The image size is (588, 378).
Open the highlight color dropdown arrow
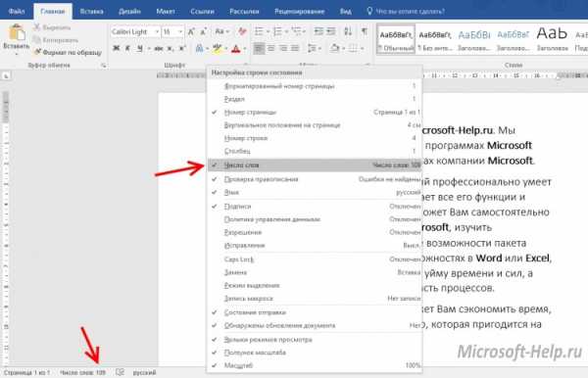click(225, 49)
